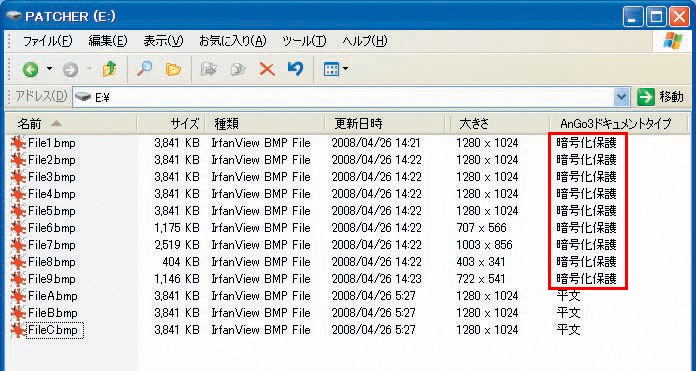Click the 722 x 541 dimensions cell
This screenshot has height=371, width=696.
click(x=481, y=279)
